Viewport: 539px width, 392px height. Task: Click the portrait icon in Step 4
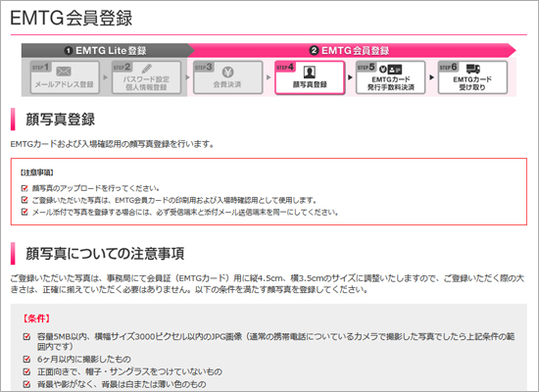310,72
